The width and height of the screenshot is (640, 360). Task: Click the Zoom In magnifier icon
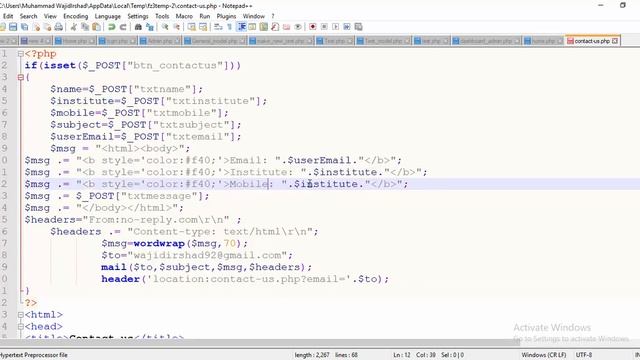[165, 27]
